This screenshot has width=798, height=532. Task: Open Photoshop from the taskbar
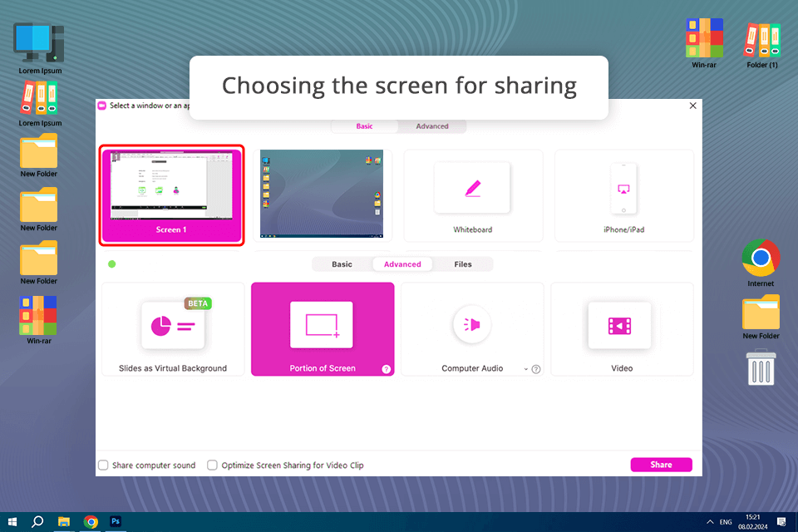click(x=116, y=522)
